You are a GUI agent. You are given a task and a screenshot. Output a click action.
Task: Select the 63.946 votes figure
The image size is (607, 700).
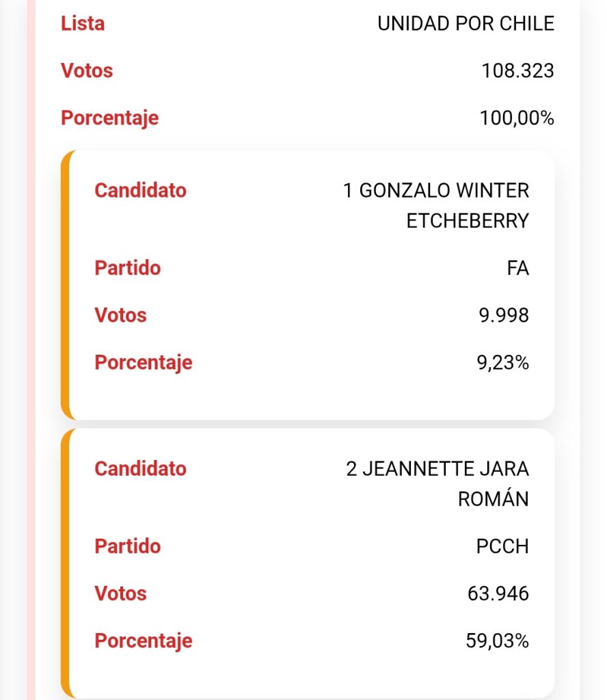click(x=498, y=594)
